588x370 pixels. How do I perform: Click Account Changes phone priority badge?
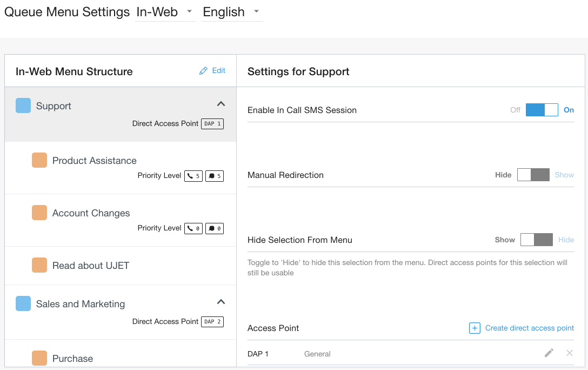193,228
